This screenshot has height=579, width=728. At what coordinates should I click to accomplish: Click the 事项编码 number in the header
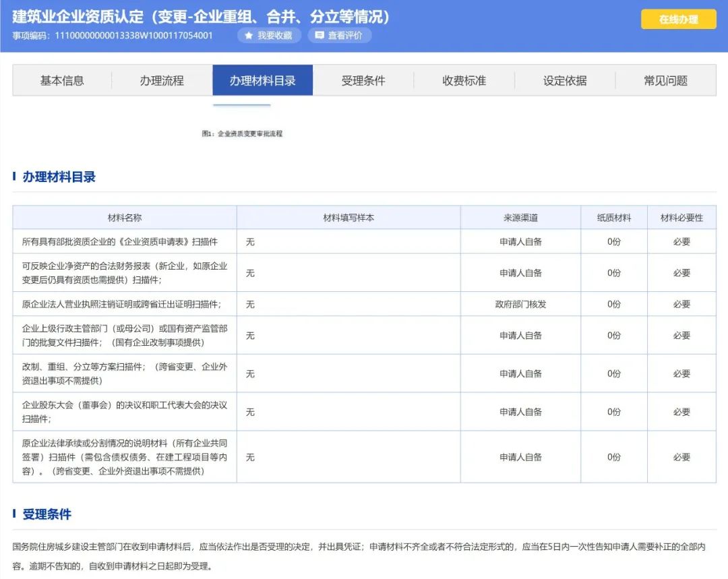[133, 35]
